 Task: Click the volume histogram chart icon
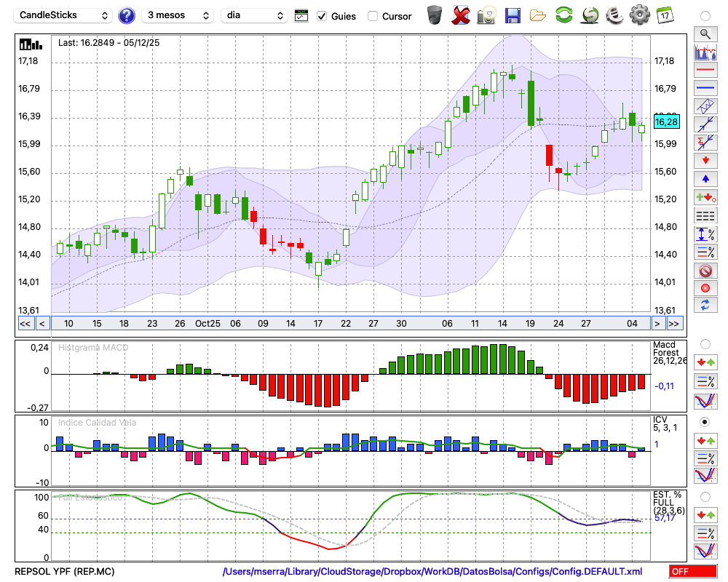(x=705, y=52)
